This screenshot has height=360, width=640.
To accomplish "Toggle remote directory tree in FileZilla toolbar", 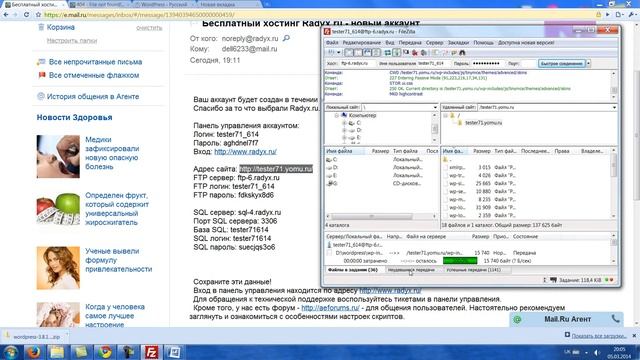I will pos(367,53).
